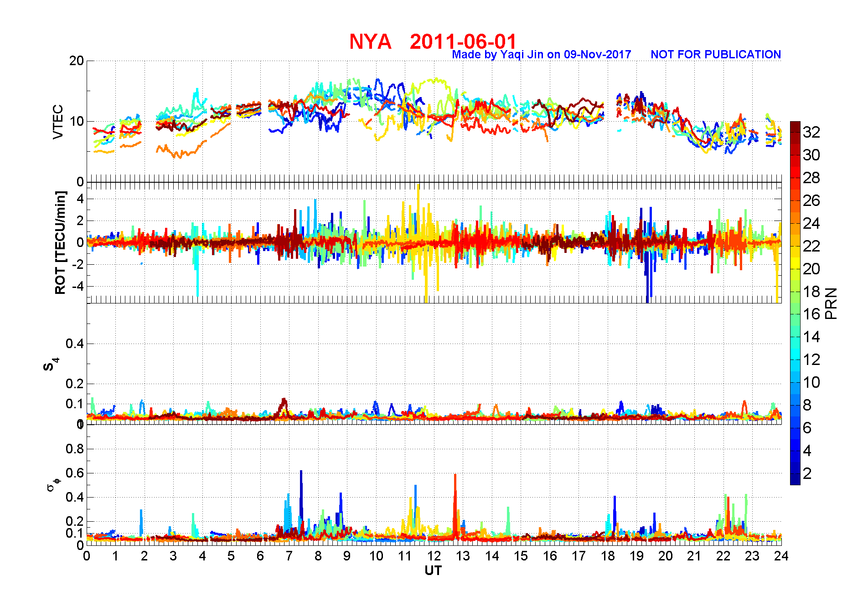Screen dimensions: 868x606
Task: Click σφ axis tick label 0.6
Action: (x=75, y=473)
